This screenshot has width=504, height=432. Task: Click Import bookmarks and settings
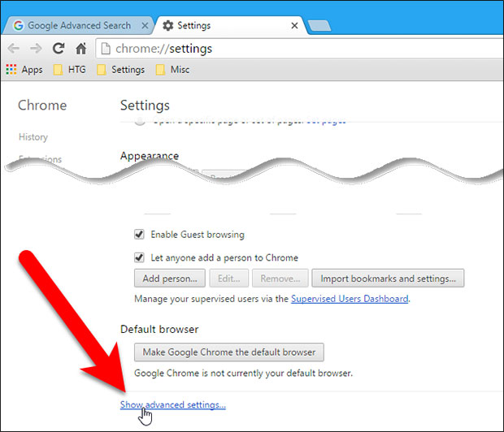click(x=388, y=279)
